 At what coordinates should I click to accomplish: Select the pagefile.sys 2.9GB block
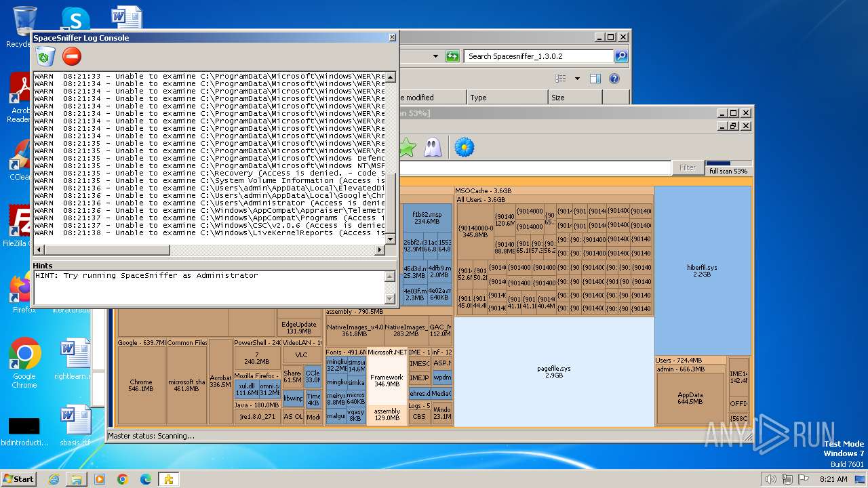point(554,371)
